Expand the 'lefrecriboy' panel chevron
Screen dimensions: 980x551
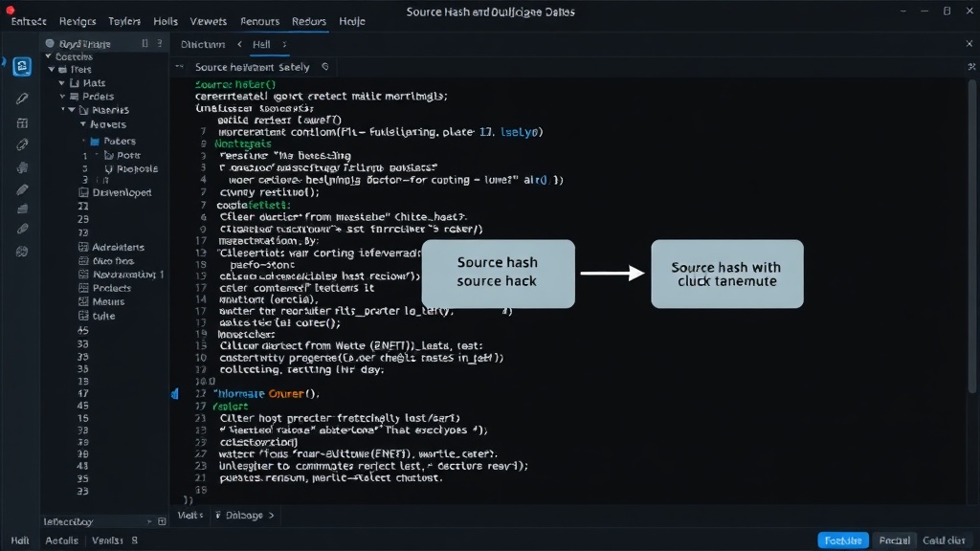[x=148, y=521]
